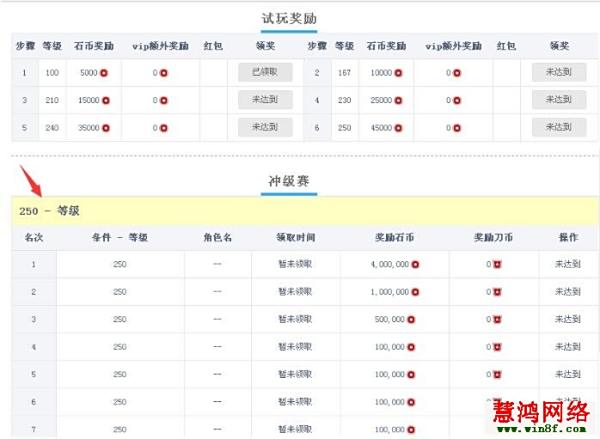600x439 pixels.
Task: Click coin icon next to 25000 reward
Action: pyautogui.click(x=398, y=100)
